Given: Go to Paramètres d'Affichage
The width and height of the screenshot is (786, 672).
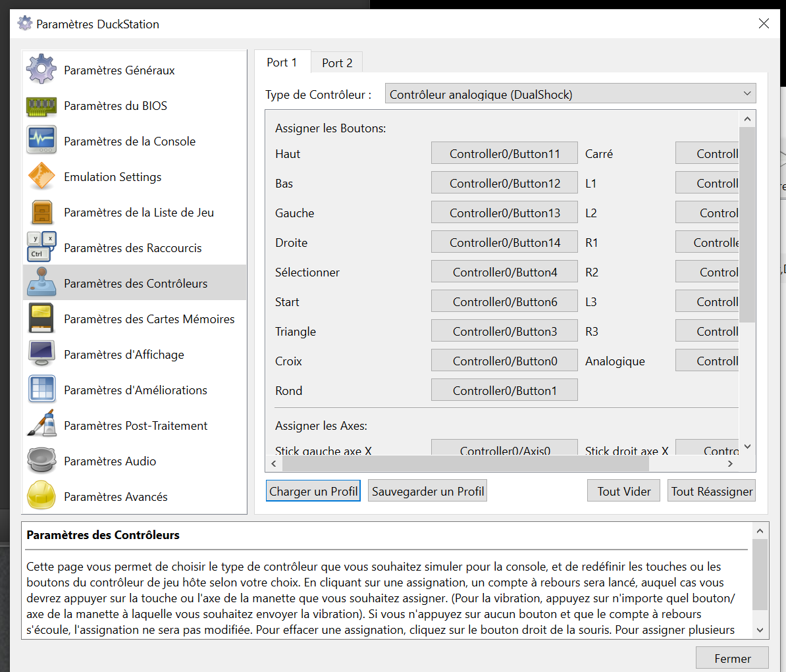Looking at the screenshot, I should point(134,354).
